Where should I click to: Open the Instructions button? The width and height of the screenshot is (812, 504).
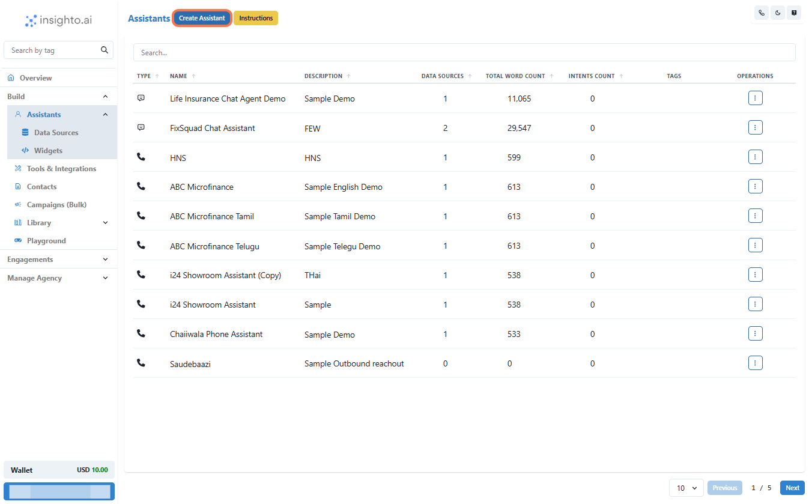(256, 18)
